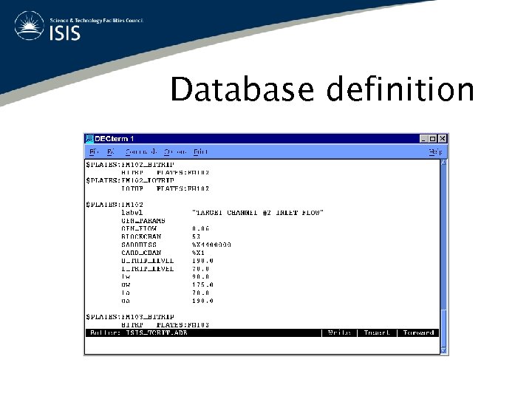This screenshot has width=532, height=399.
Task: Click the $PLATES:FM102_LOTRIP line
Action: point(130,180)
